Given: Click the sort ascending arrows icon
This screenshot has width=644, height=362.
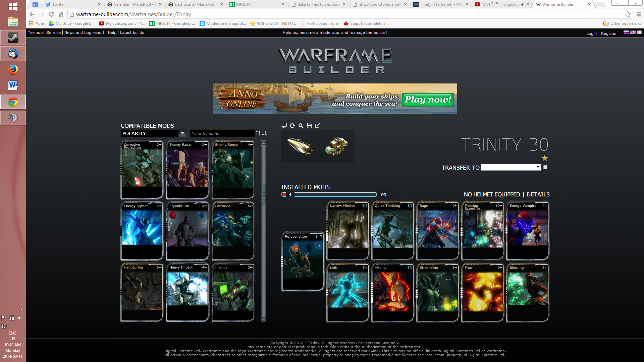Looking at the screenshot, I should (258, 133).
